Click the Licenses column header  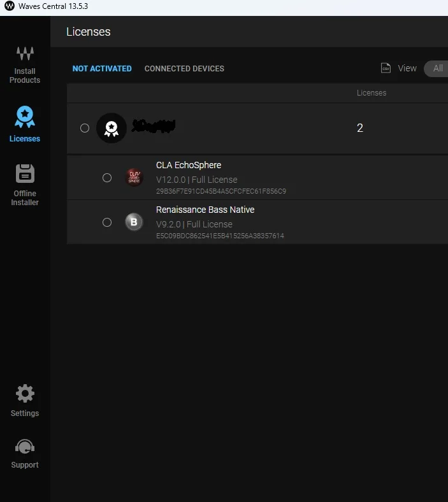(372, 93)
